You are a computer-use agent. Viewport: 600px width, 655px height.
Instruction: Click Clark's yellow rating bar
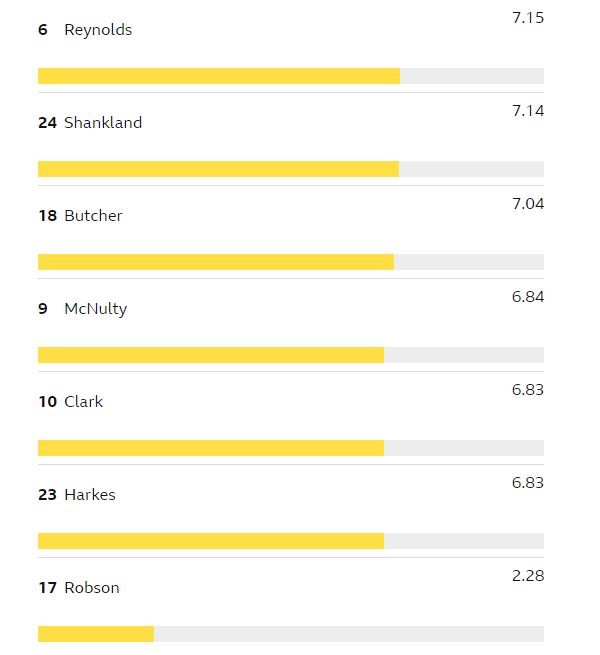[x=210, y=448]
